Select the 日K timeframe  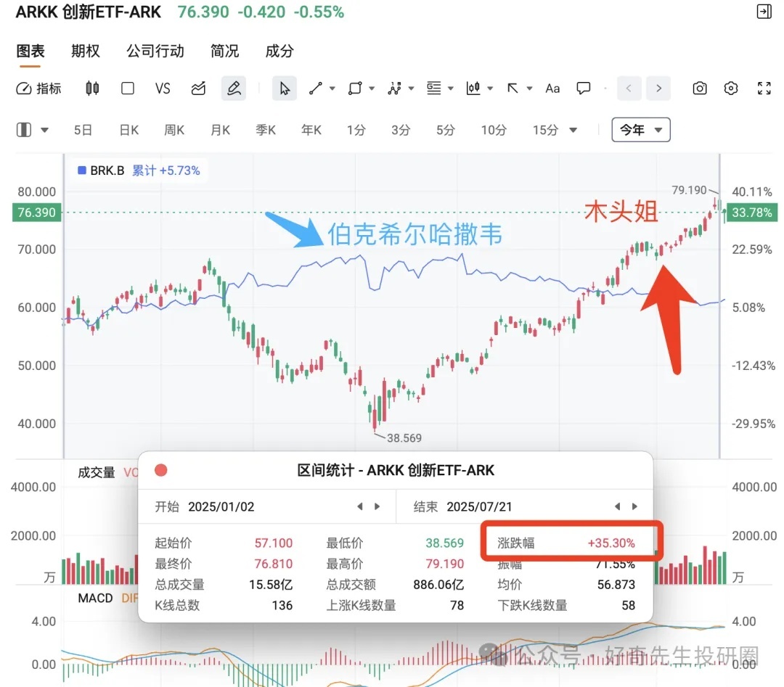click(x=129, y=131)
